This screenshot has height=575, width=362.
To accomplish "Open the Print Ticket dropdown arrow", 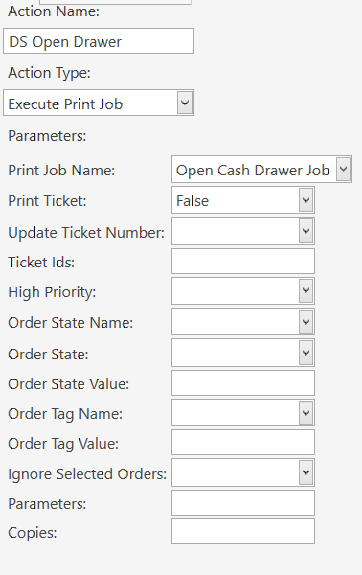I will click(x=306, y=200).
